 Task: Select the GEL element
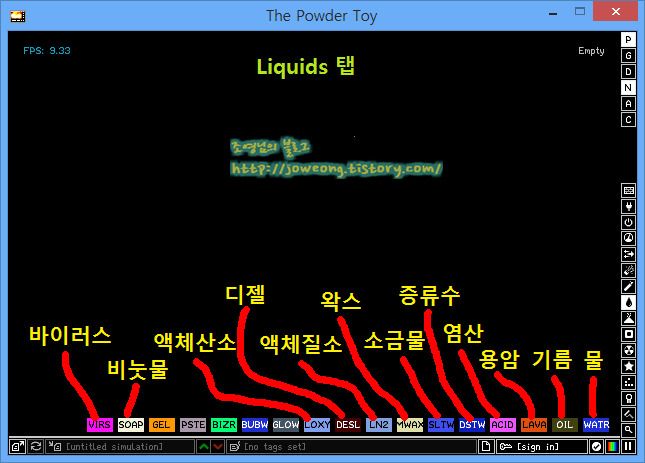coord(162,424)
